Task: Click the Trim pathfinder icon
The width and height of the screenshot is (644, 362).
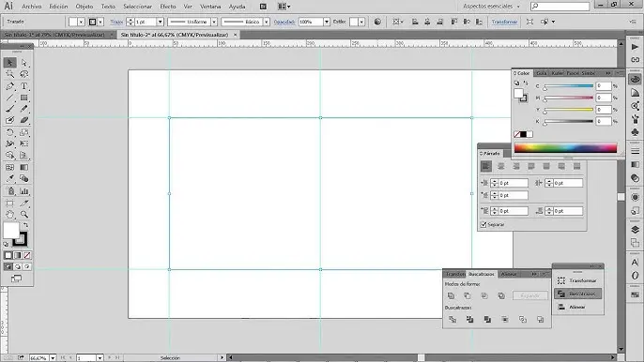Action: click(x=469, y=319)
